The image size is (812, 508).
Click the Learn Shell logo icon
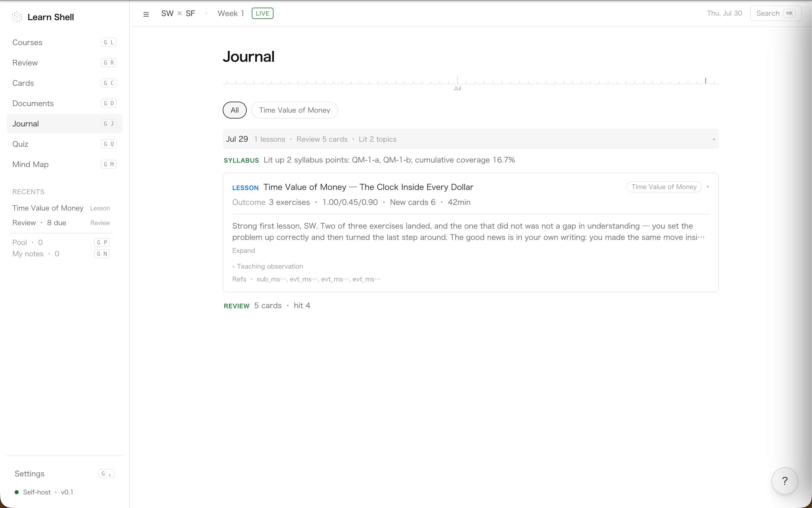pos(17,17)
